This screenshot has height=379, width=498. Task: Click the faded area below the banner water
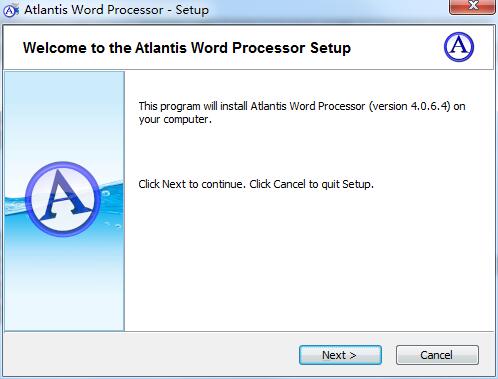click(64, 293)
